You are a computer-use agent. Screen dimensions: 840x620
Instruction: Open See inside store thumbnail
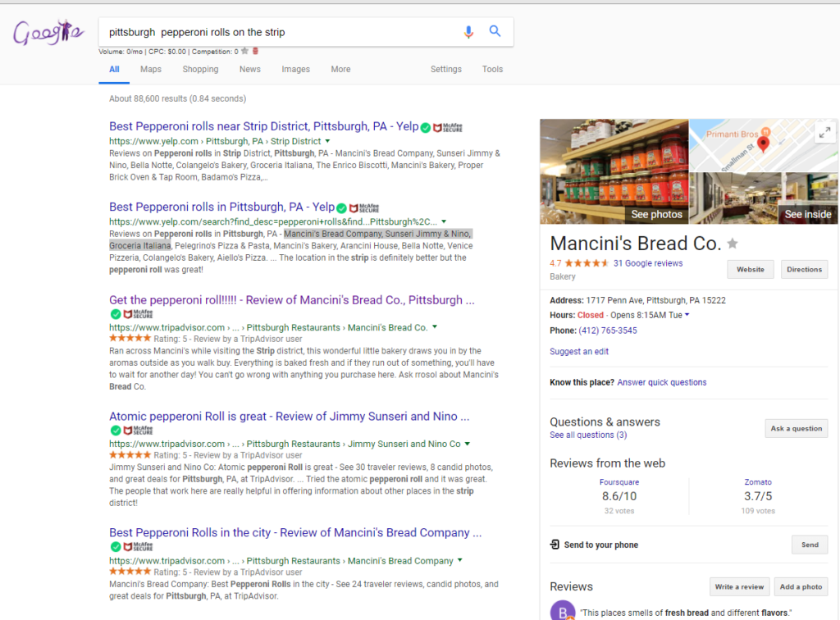click(x=764, y=198)
